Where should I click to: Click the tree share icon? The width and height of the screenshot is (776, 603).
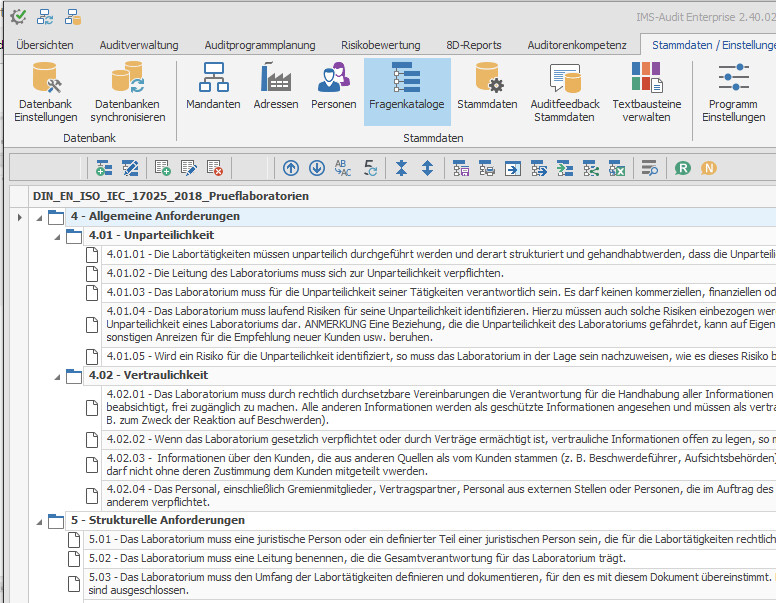point(591,168)
